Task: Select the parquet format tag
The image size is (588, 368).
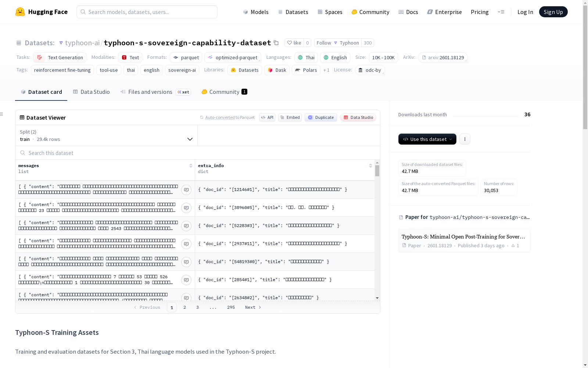Action: pyautogui.click(x=186, y=57)
